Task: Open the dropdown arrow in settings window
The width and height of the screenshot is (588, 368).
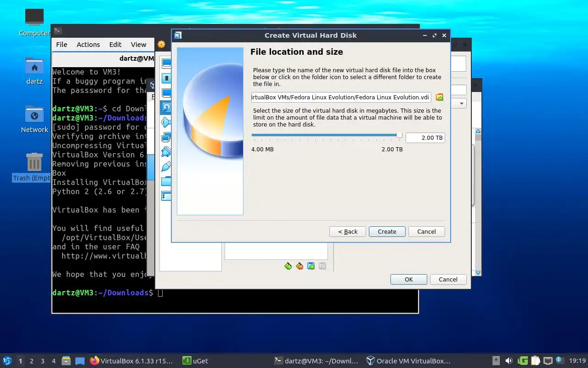Action: coord(462,103)
